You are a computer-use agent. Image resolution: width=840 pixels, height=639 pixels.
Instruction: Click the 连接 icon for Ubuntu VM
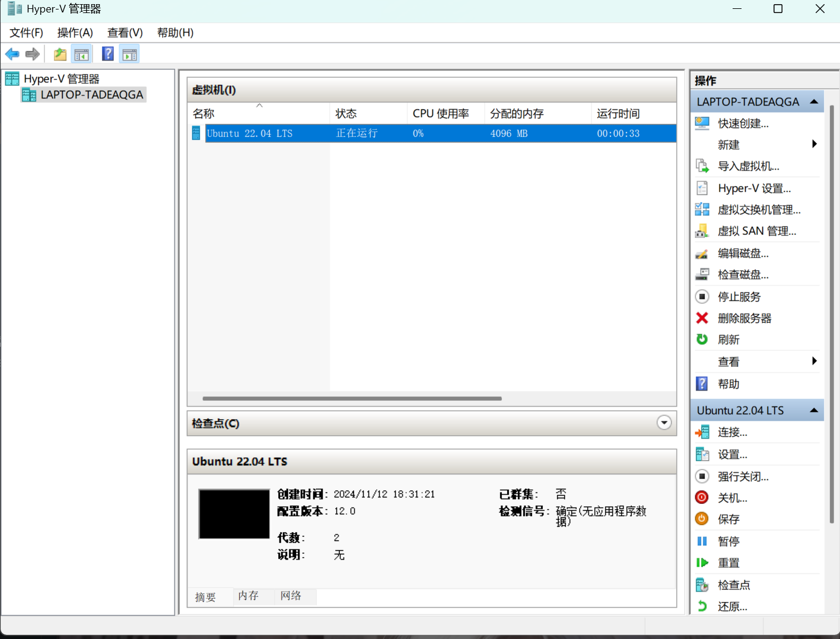702,432
